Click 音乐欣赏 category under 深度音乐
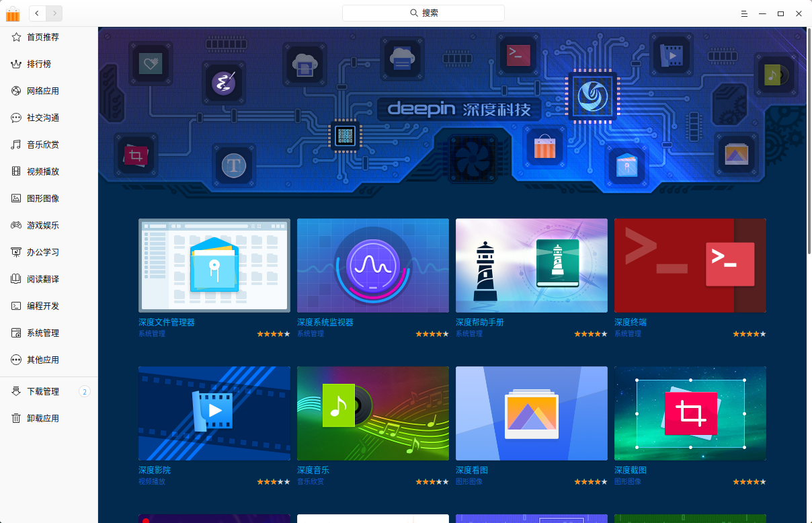 311,481
